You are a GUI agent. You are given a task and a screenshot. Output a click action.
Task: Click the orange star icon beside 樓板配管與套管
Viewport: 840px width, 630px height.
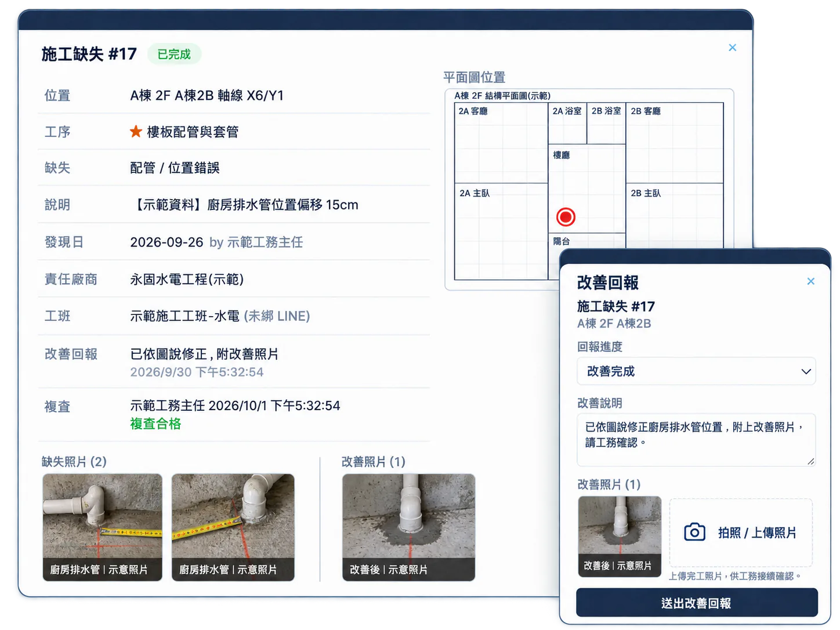point(136,131)
